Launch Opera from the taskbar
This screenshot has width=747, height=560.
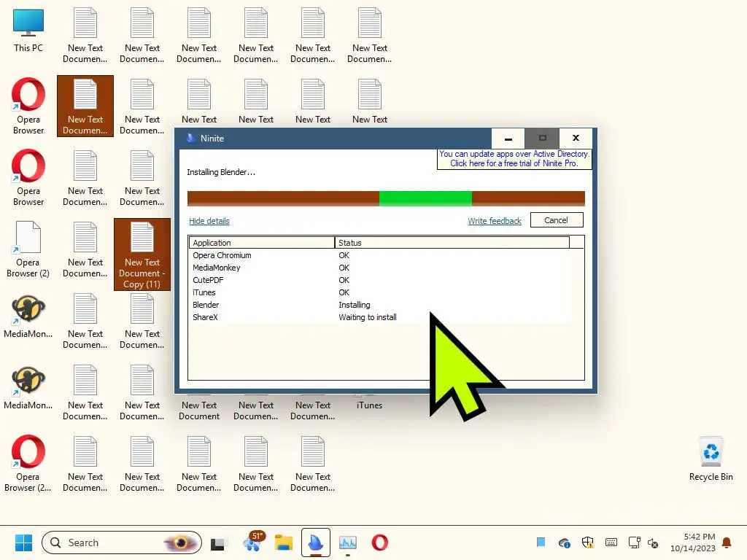pyautogui.click(x=379, y=542)
